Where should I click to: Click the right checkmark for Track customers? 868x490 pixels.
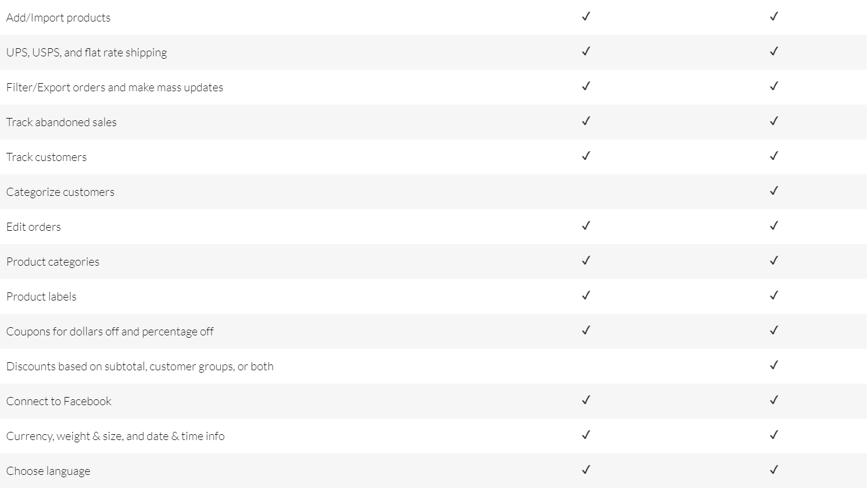click(x=773, y=156)
